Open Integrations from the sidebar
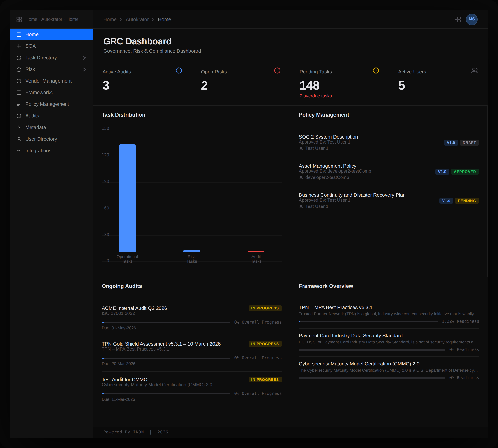Image resolution: width=498 pixels, height=448 pixels. (x=38, y=150)
